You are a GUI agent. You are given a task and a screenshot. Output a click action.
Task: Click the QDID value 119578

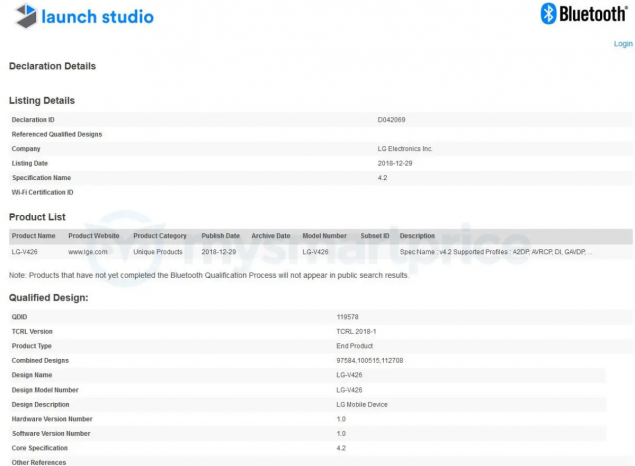tap(347, 317)
